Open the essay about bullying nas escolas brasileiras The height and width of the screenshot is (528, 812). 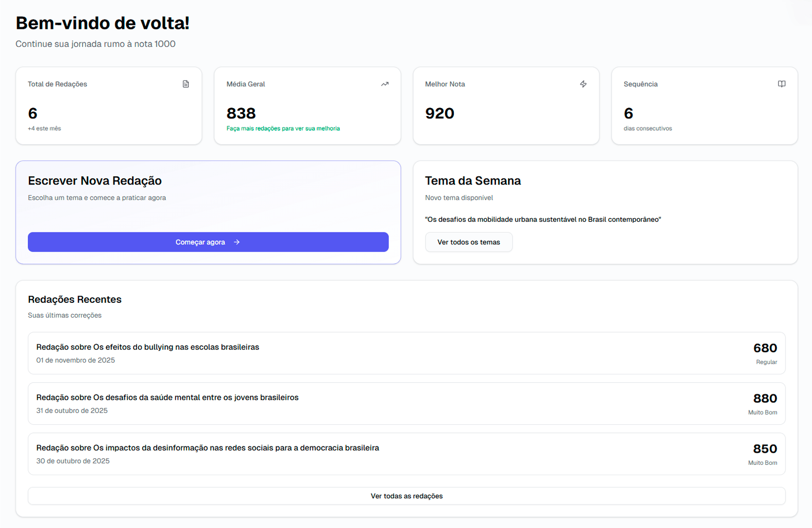[x=148, y=347]
